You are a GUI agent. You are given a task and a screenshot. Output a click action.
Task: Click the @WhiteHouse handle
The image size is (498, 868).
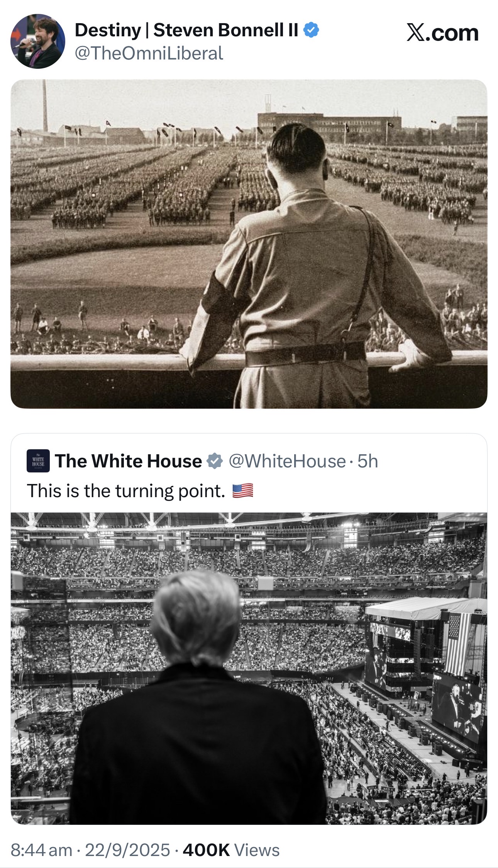pyautogui.click(x=287, y=461)
